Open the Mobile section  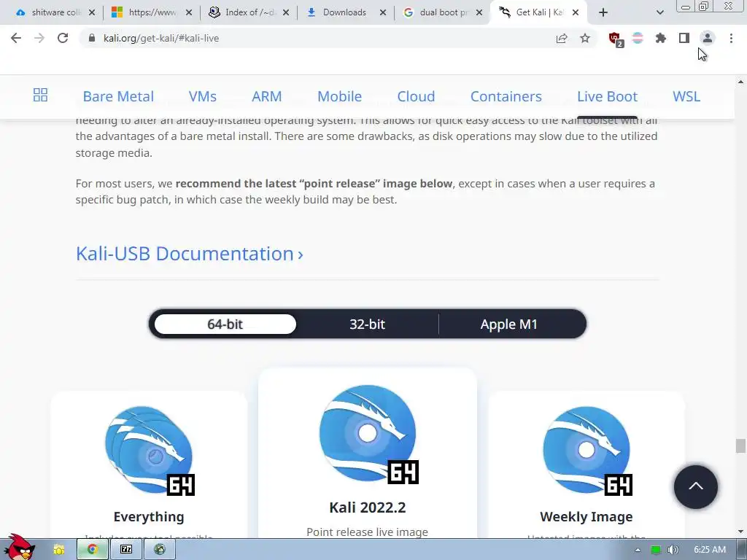click(x=340, y=96)
